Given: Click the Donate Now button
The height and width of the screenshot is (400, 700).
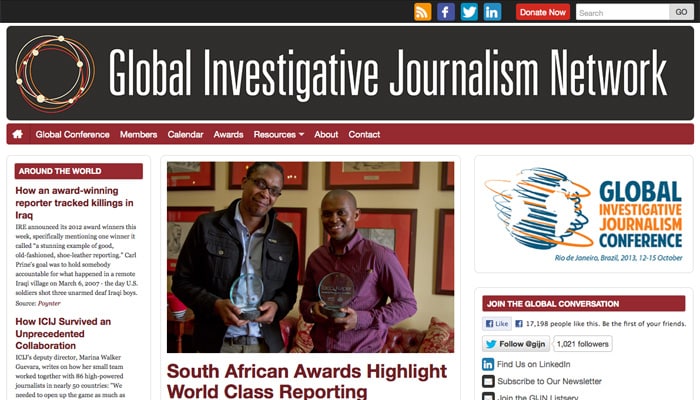Looking at the screenshot, I should (543, 12).
